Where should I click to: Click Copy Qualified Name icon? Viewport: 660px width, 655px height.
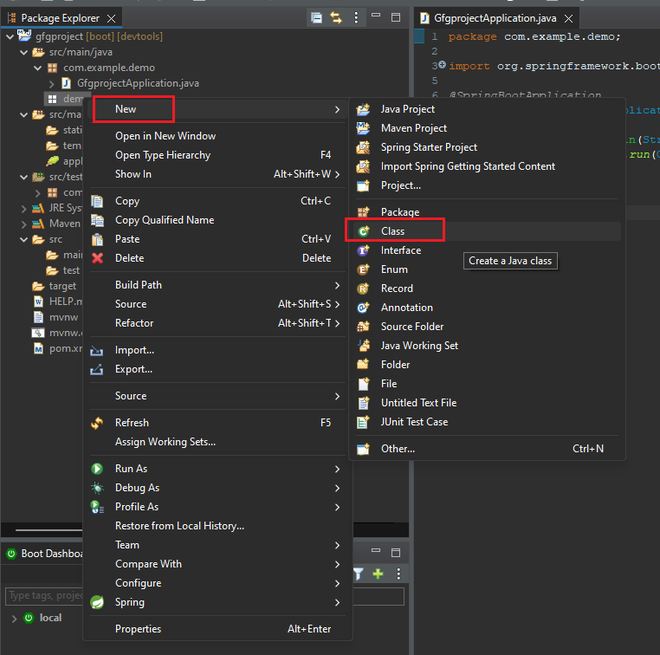coord(97,220)
